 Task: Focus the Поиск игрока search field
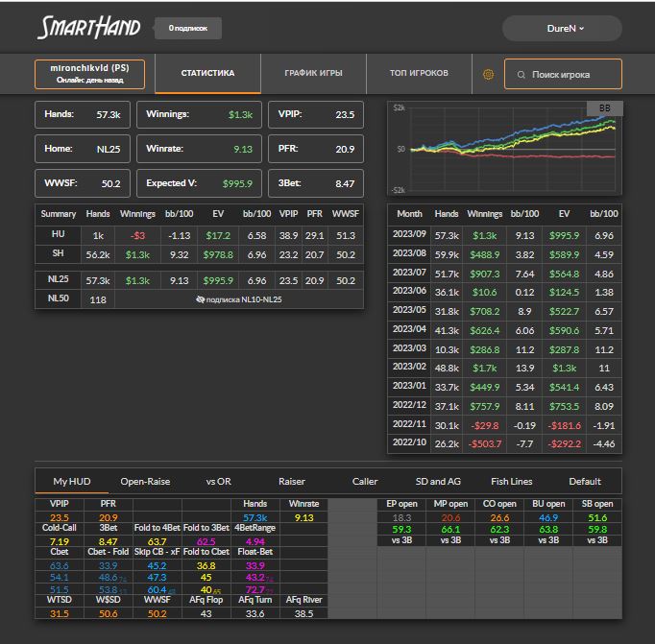(563, 74)
